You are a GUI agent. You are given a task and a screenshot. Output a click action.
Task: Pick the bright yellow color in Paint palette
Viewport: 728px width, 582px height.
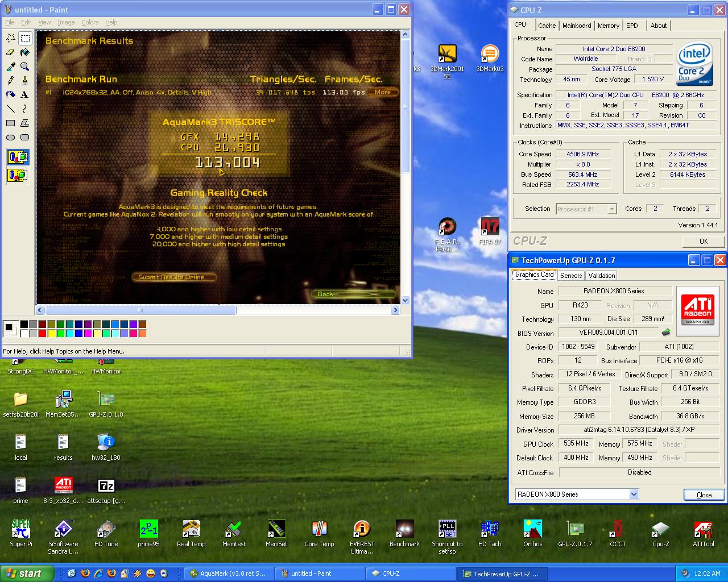(x=52, y=334)
